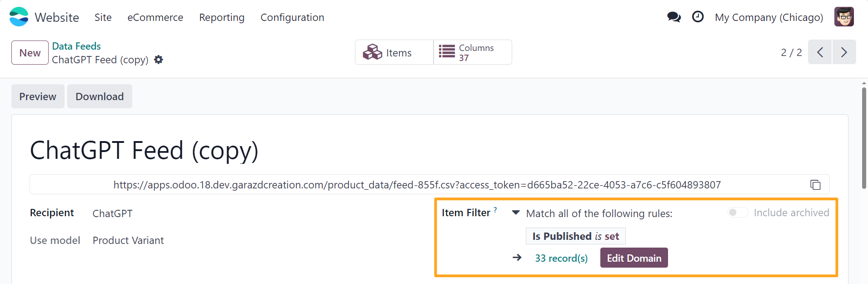Enable the Include archived toggle
868x284 pixels.
pyautogui.click(x=737, y=212)
